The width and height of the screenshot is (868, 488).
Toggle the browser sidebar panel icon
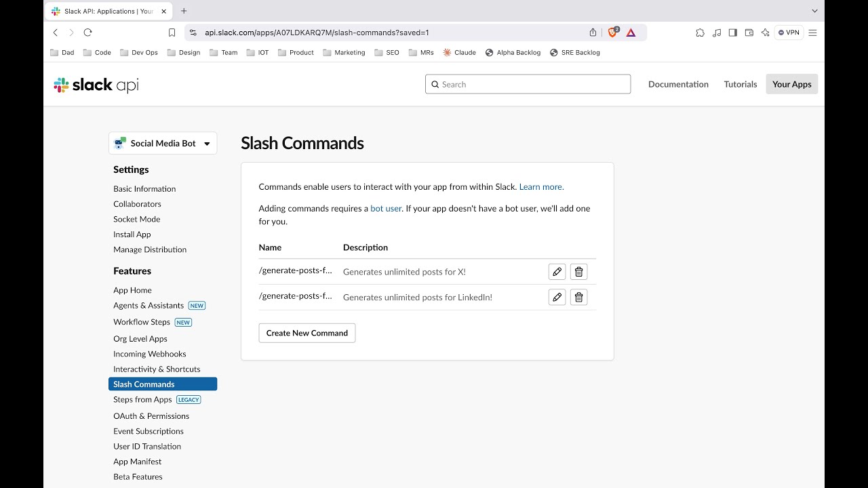733,33
